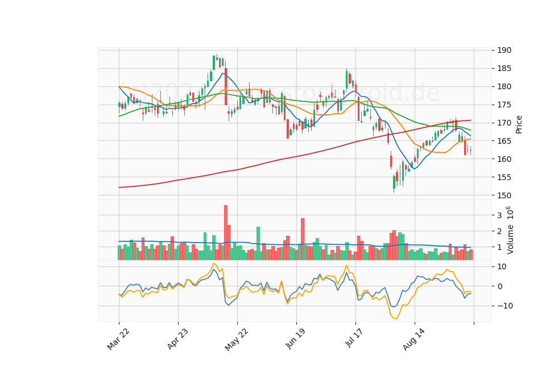This screenshot has width=546, height=392.
Task: Click the tallest red volume bar in May
Action: tap(226, 233)
